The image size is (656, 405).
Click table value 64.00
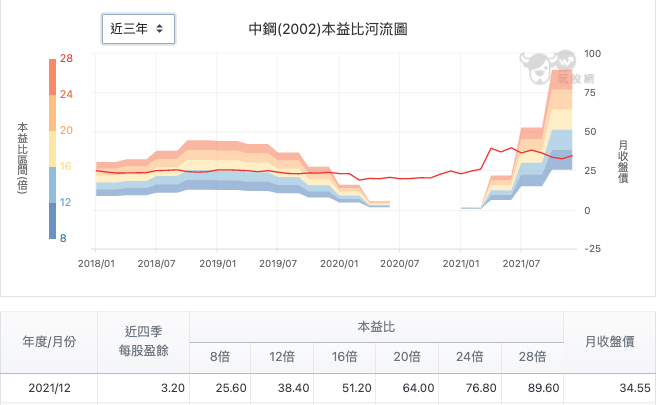[x=418, y=388]
